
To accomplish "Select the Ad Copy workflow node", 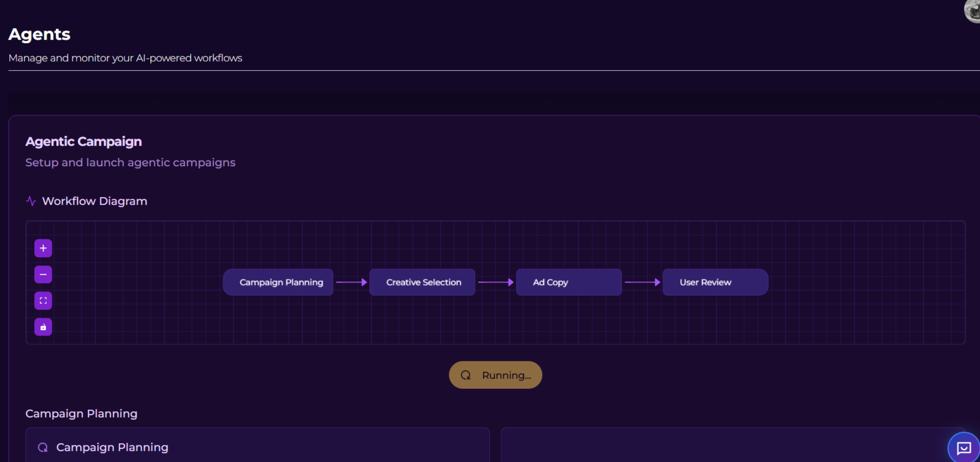I will 569,282.
